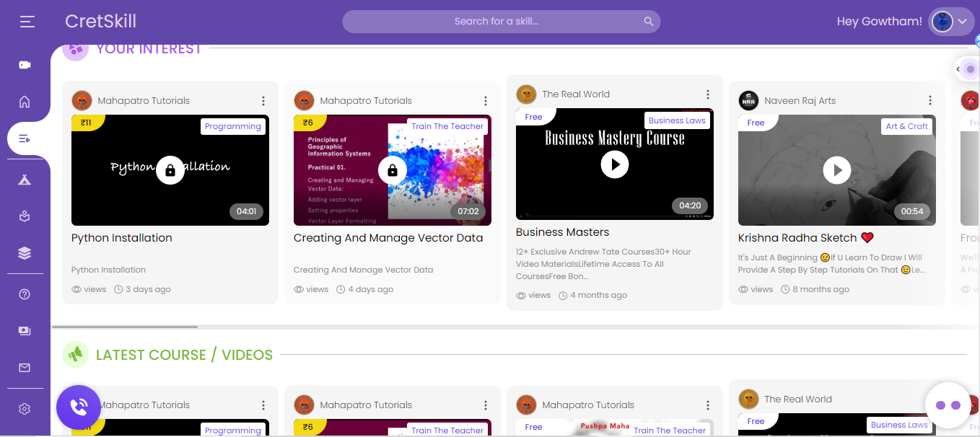Screen dimensions: 980x437
Task: Open three-dot menu on Python Installation card
Action: tap(263, 101)
